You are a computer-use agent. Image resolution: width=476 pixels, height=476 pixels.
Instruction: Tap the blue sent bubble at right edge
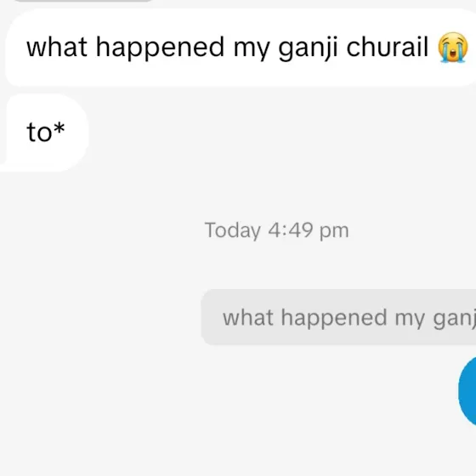point(467,392)
